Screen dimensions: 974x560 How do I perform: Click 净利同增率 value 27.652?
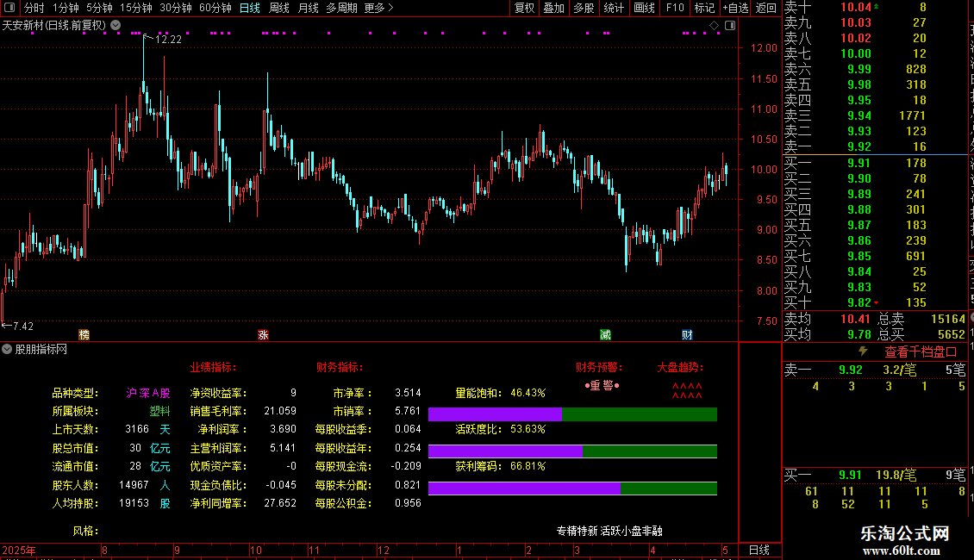pos(280,503)
